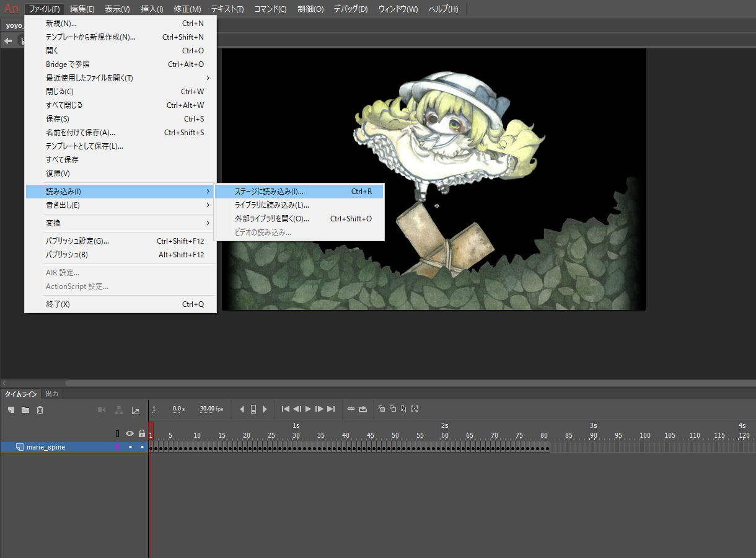Hide the marie_spine layer
The width and height of the screenshot is (756, 558).
[130, 447]
